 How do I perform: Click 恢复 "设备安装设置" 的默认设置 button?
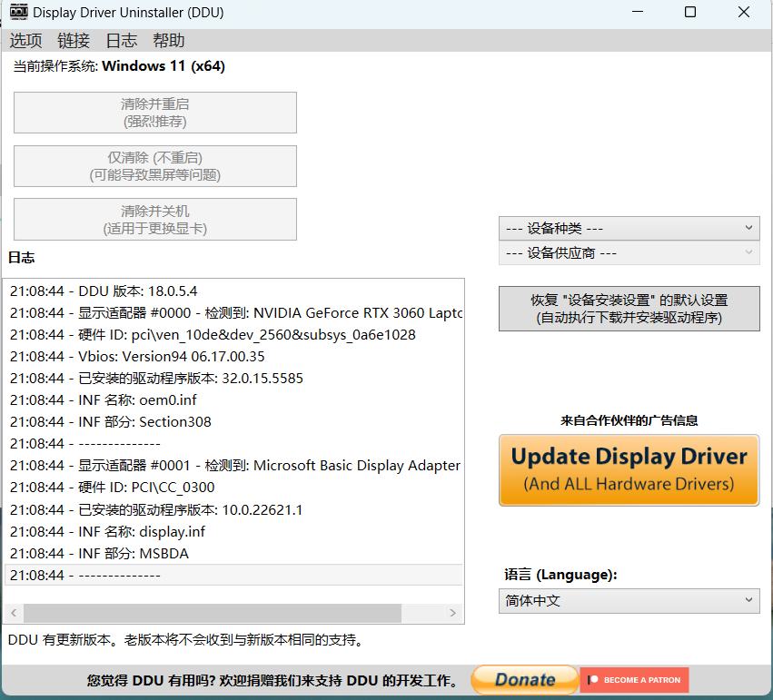[629, 309]
